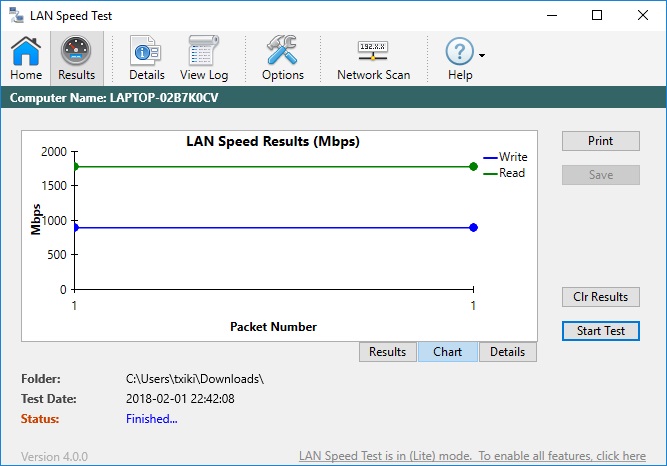This screenshot has height=466, width=667.
Task: Click Computer Name LAPTOP-02B7K0CV header
Action: (114, 97)
